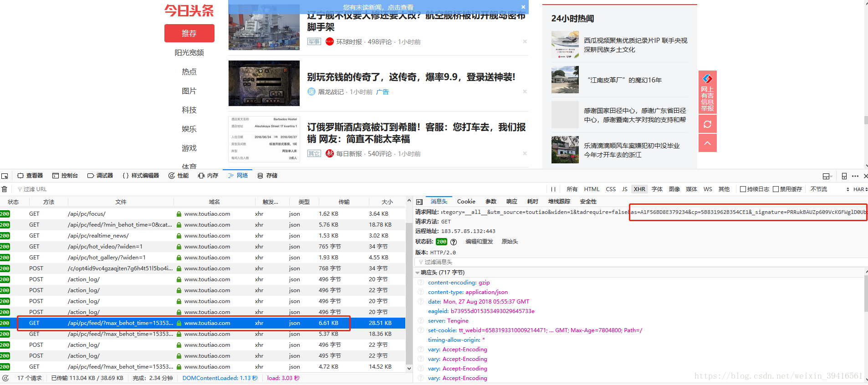The width and height of the screenshot is (868, 385).
Task: Filter requests by 所有 (all)
Action: (572, 189)
